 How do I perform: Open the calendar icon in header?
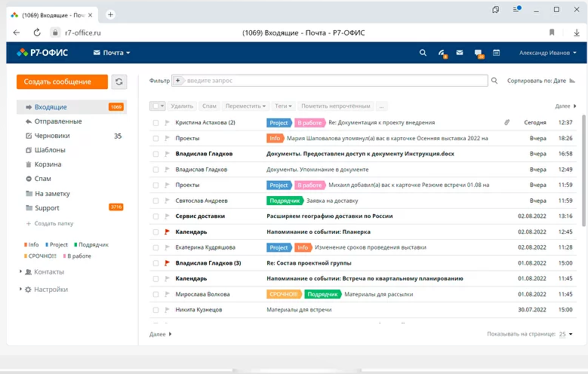pyautogui.click(x=497, y=53)
